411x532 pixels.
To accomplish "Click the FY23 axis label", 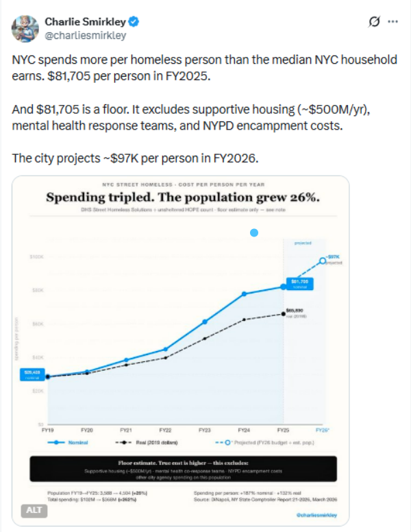I will click(x=204, y=429).
